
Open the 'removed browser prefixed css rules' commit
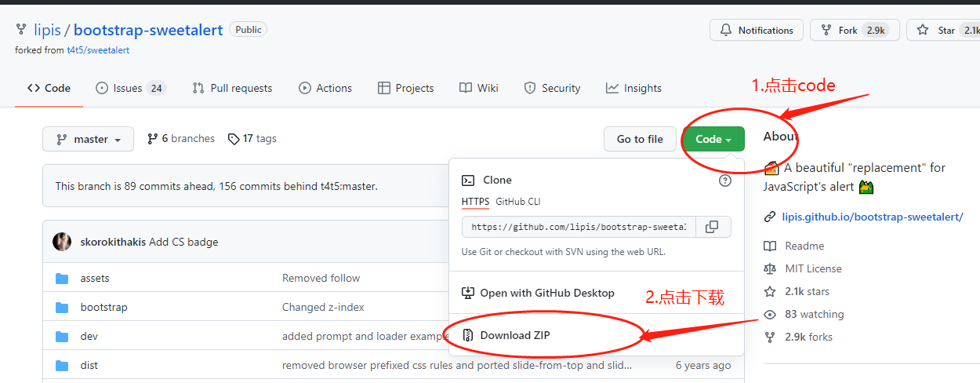coord(457,365)
